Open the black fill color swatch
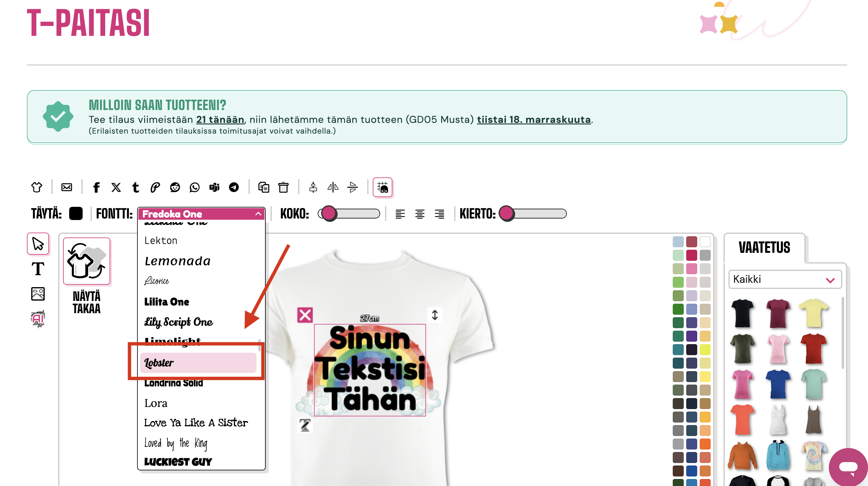The height and width of the screenshot is (486, 868). pyautogui.click(x=76, y=214)
